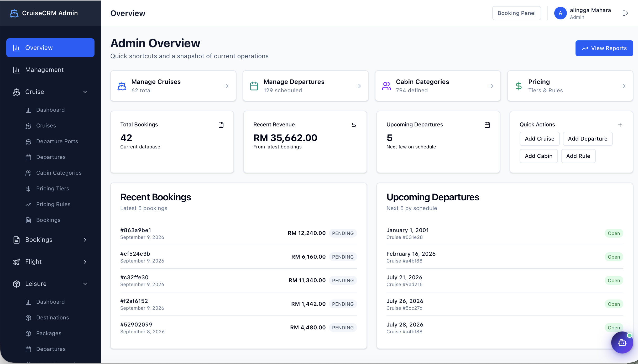Expand the Flight sidebar section chevron

tap(85, 262)
